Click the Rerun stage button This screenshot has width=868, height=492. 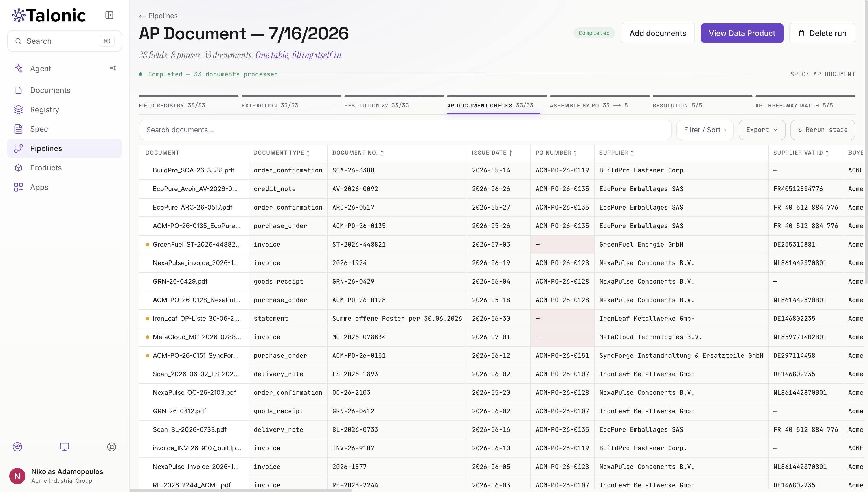coord(822,130)
